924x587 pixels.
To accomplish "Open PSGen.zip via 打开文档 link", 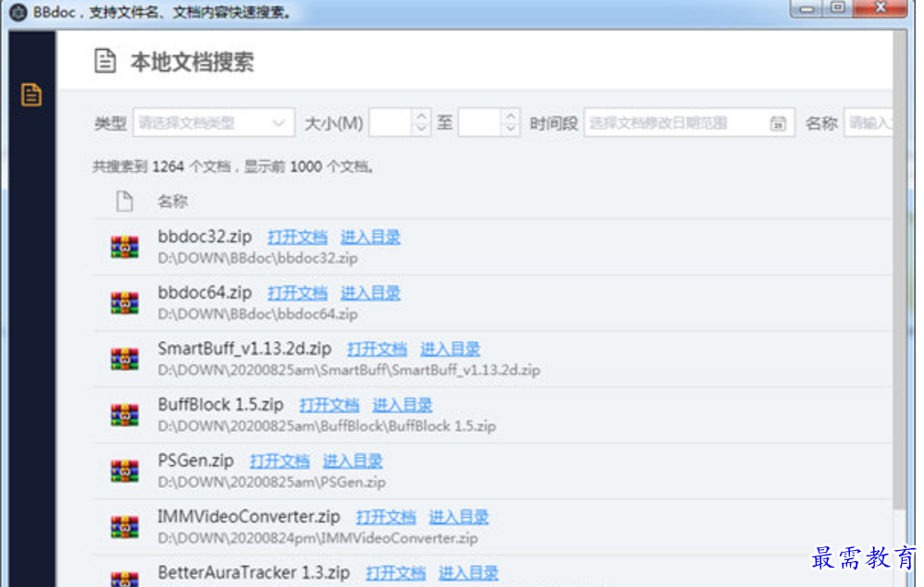I will point(280,461).
